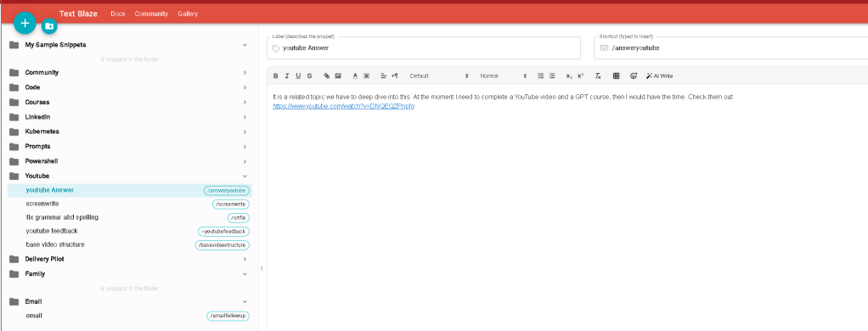The image size is (868, 331).
Task: Click the Text Blaze logo text
Action: click(78, 14)
